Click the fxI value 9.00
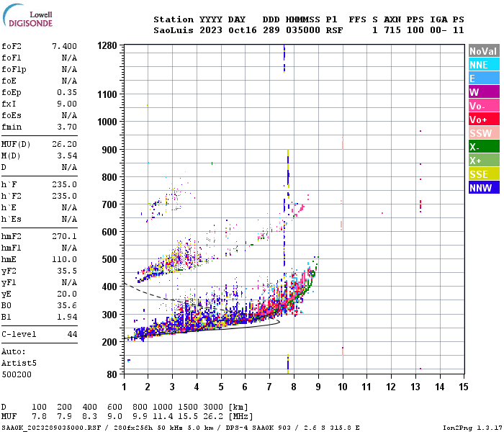This screenshot has width=504, height=432. coord(67,104)
